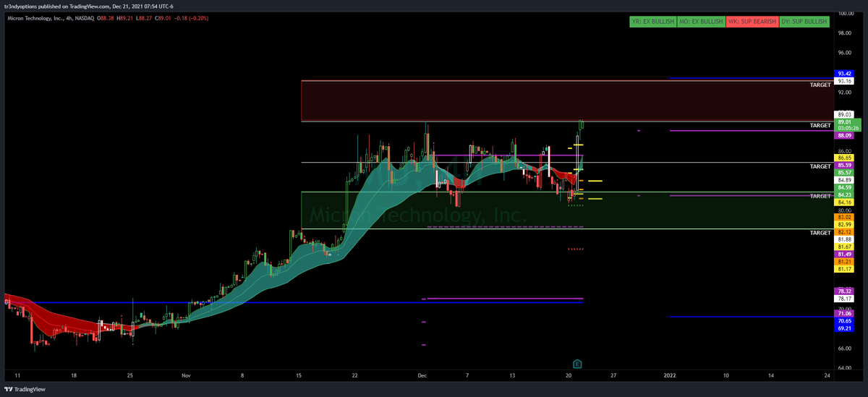The height and width of the screenshot is (397, 868).
Task: Select the green 85.57 price tag
Action: pos(845,173)
